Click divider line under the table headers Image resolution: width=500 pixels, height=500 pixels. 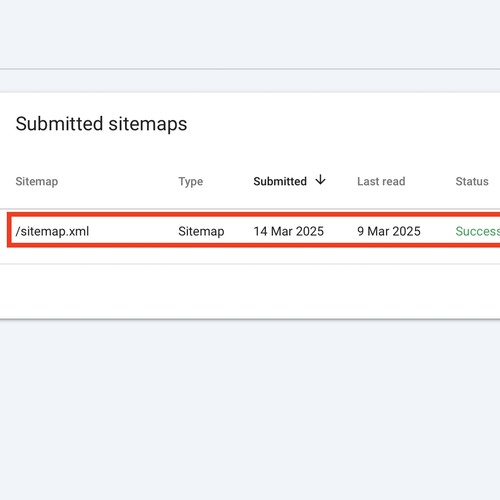pyautogui.click(x=250, y=209)
